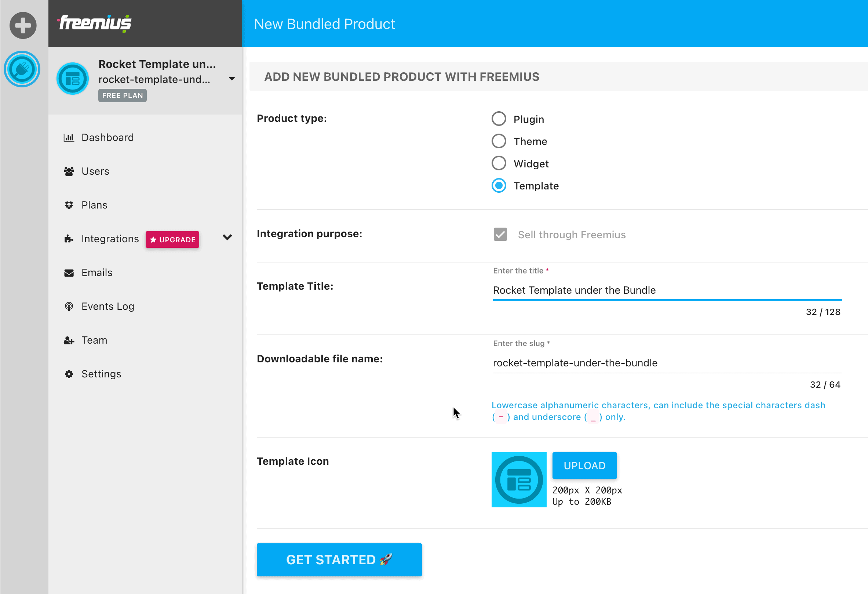
Task: Click the Rocket Template product avatar icon
Action: point(73,79)
